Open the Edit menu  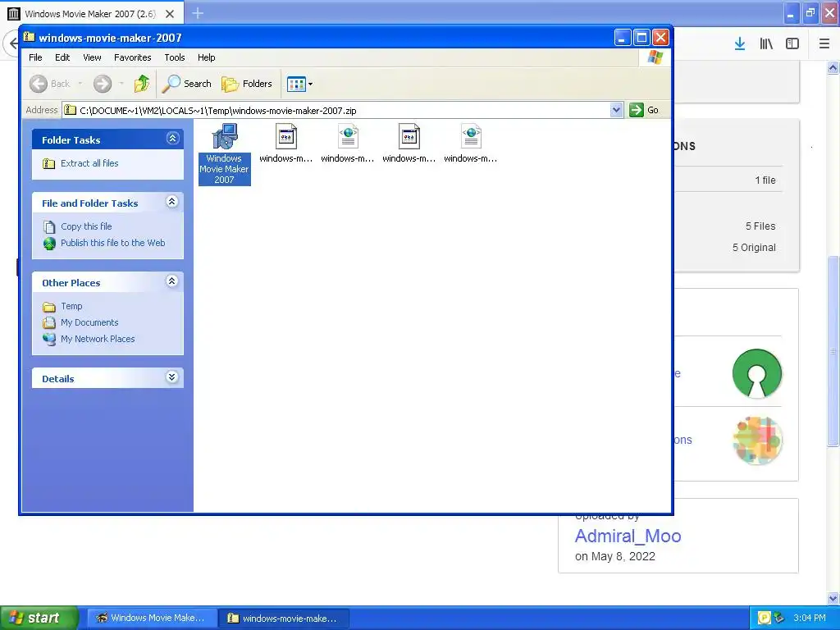pos(62,57)
